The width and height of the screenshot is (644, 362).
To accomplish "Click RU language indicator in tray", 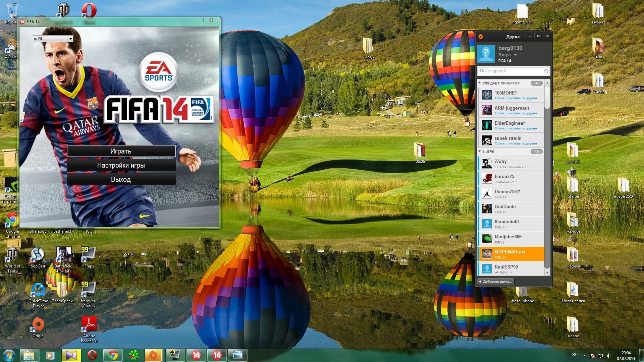I will pyautogui.click(x=575, y=355).
